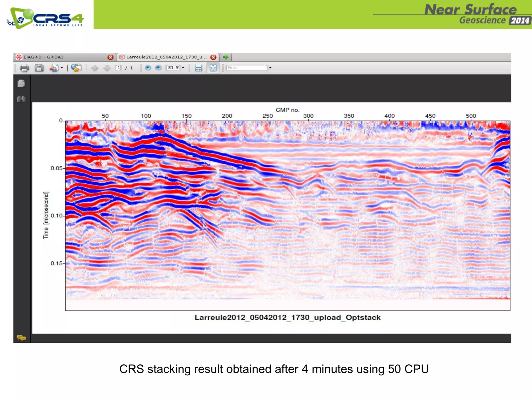Toggle the fit one full page icon
The height and width of the screenshot is (399, 532).
point(213,68)
